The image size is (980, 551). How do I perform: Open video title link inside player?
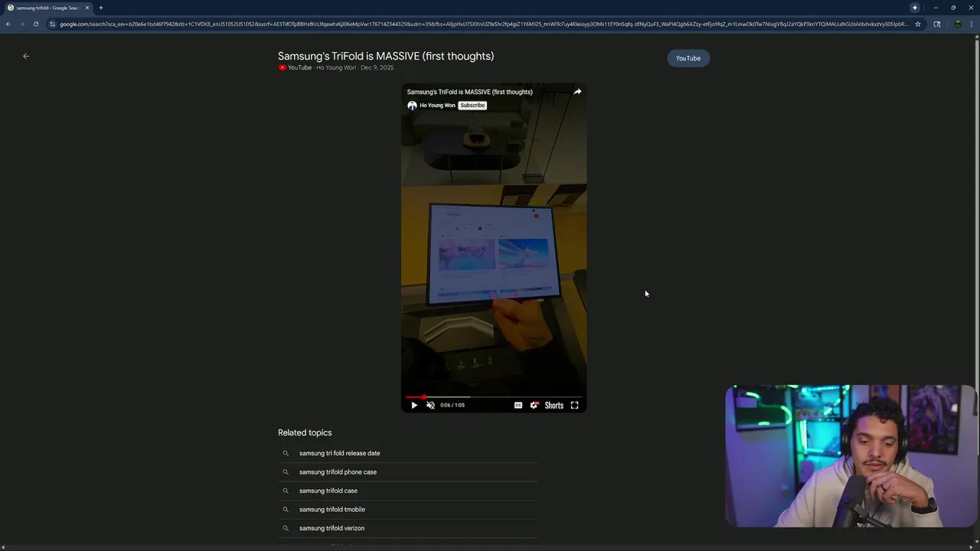coord(469,92)
